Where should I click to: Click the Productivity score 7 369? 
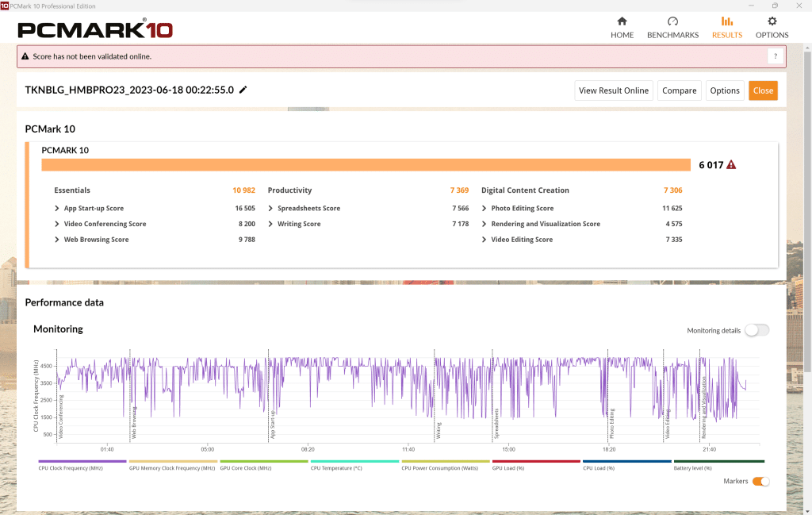tap(459, 190)
